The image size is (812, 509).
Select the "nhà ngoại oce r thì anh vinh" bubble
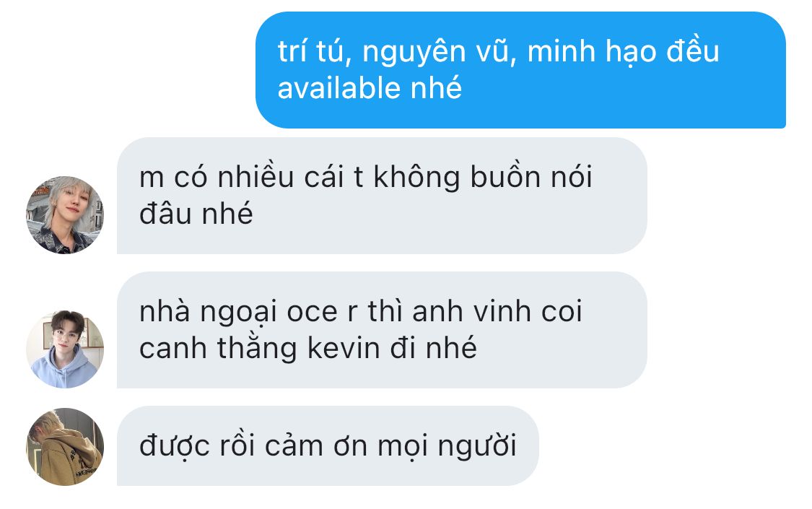point(382,330)
